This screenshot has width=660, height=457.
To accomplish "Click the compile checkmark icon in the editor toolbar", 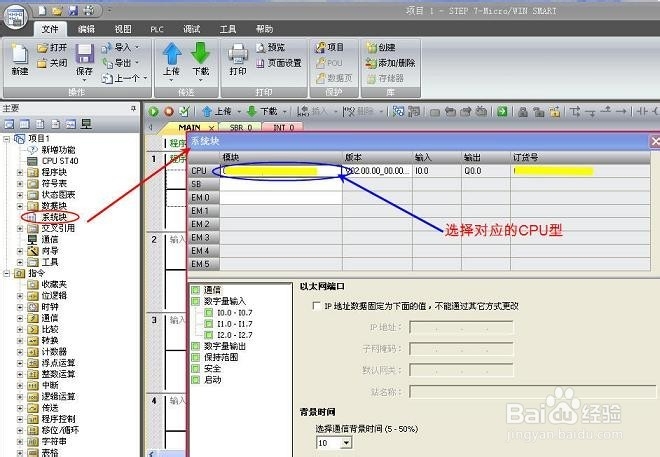I will (184, 112).
